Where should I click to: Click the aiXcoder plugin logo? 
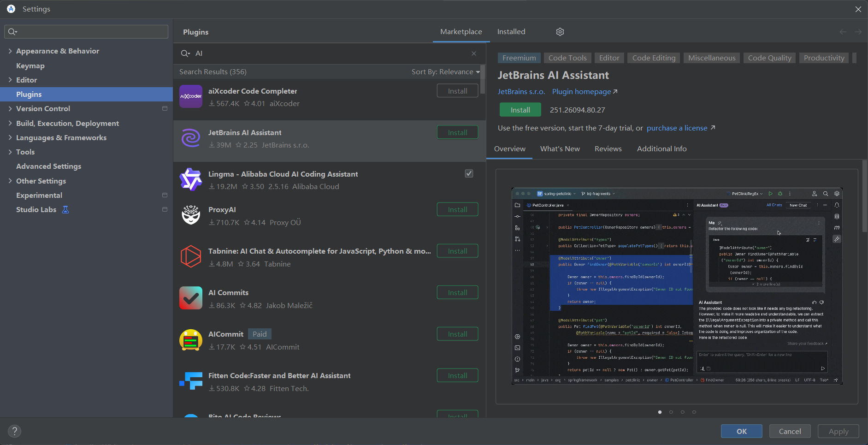click(x=191, y=96)
